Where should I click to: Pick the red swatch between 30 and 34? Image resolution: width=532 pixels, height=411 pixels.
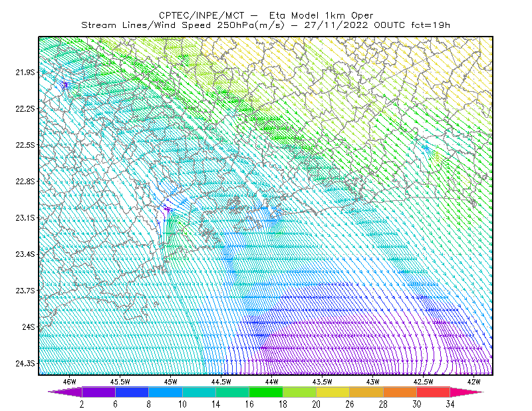[434, 392]
